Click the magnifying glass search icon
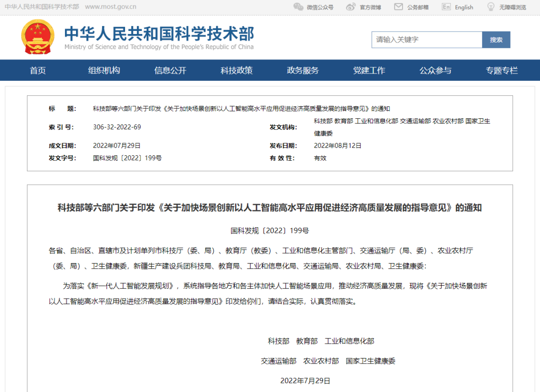Image resolution: width=540 pixels, height=392 pixels. [496, 39]
